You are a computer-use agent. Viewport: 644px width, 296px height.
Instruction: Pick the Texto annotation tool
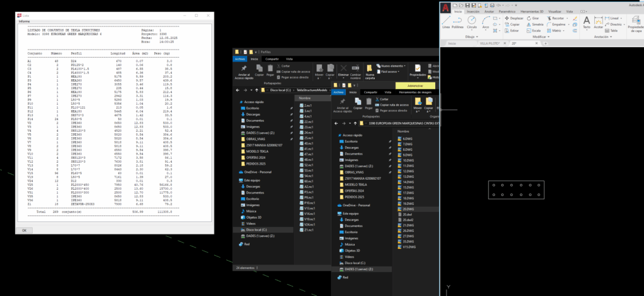(x=586, y=22)
